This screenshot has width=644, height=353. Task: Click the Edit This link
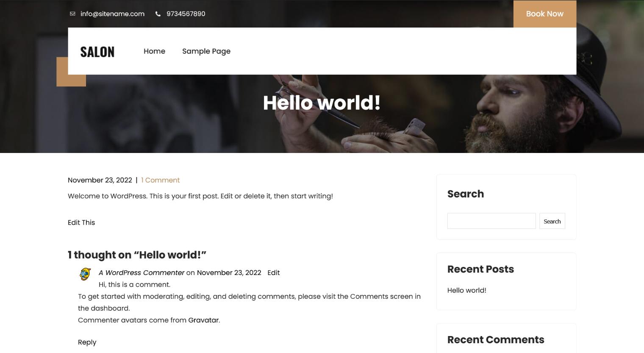click(81, 222)
